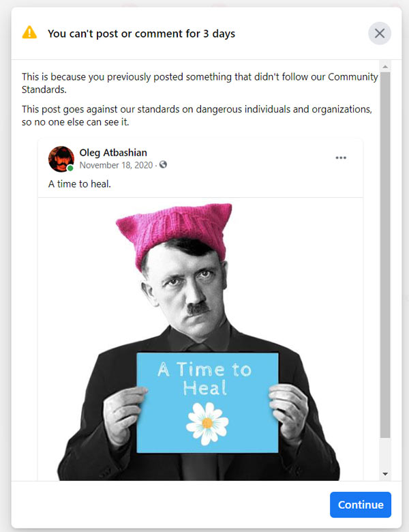Click the "You can't post or comment" heading
This screenshot has width=409, height=532.
(141, 33)
